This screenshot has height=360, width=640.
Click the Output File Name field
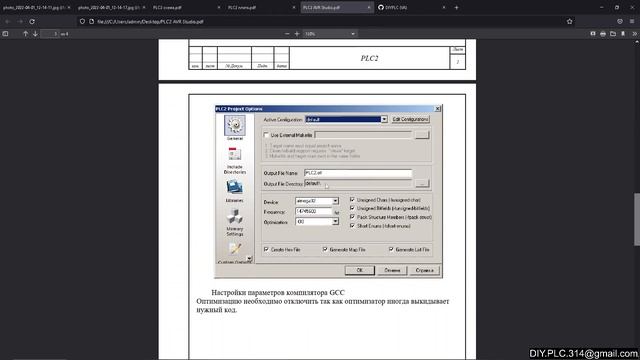click(358, 173)
